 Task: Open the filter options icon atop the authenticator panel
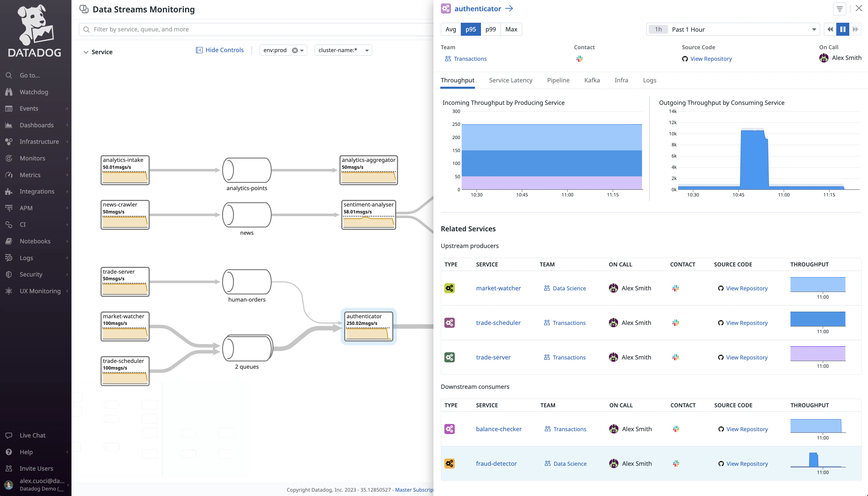[x=839, y=9]
